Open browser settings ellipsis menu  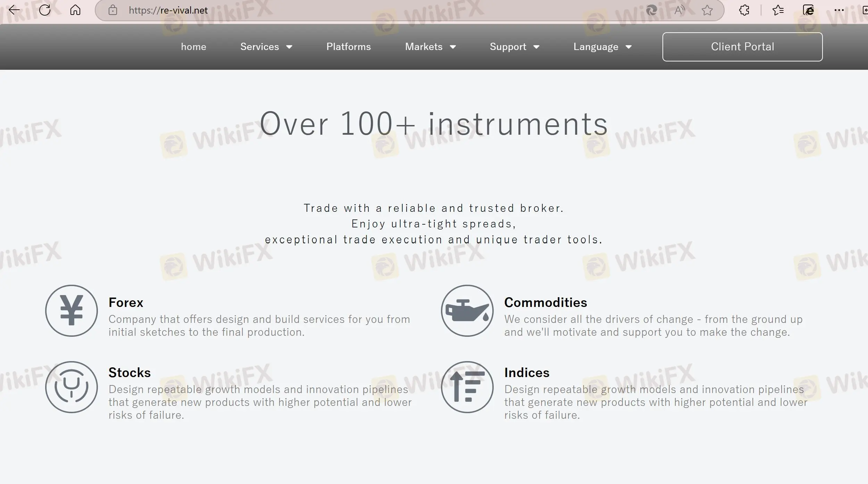(839, 10)
